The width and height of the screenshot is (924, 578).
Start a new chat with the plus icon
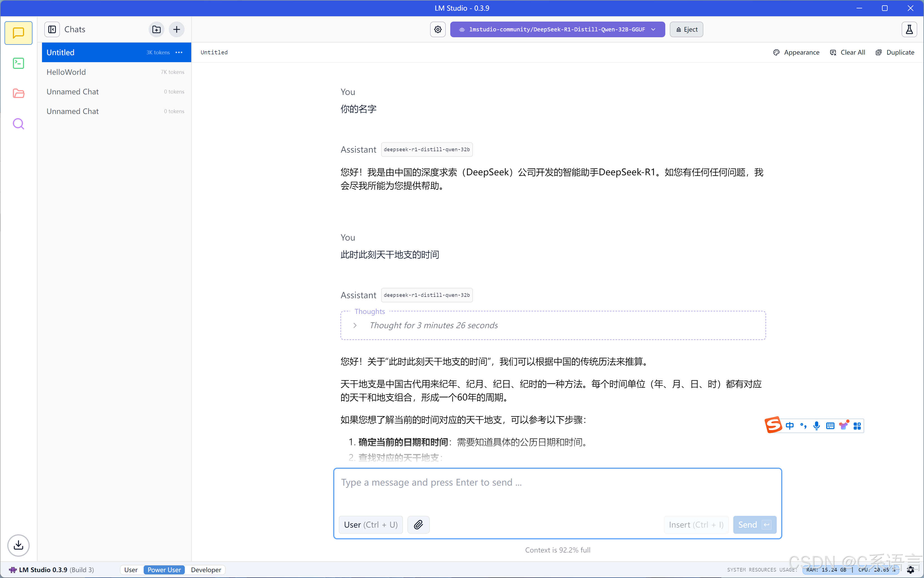point(177,29)
